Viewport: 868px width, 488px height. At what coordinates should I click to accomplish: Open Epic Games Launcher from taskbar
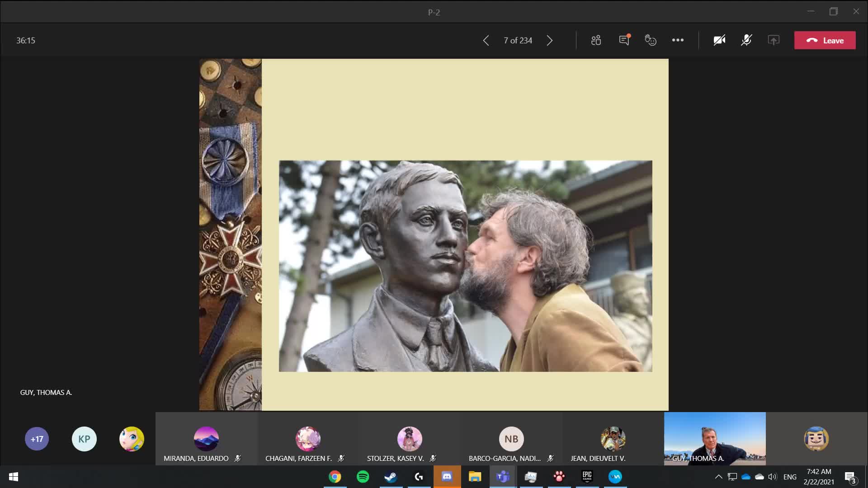tap(587, 477)
